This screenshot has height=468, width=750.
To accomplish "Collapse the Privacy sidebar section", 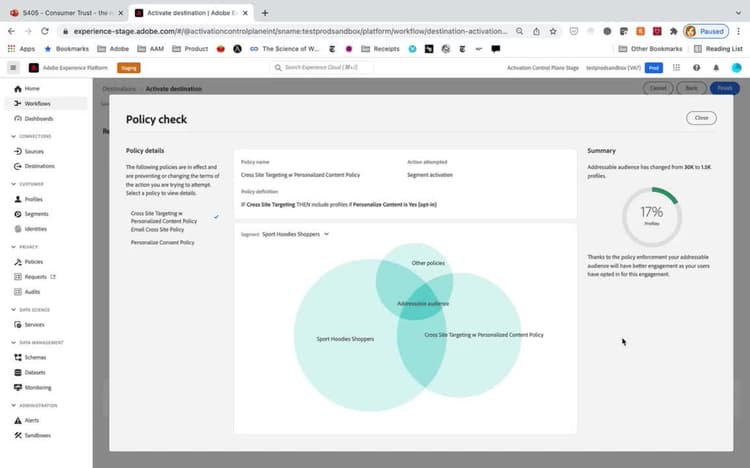I will 25,247.
